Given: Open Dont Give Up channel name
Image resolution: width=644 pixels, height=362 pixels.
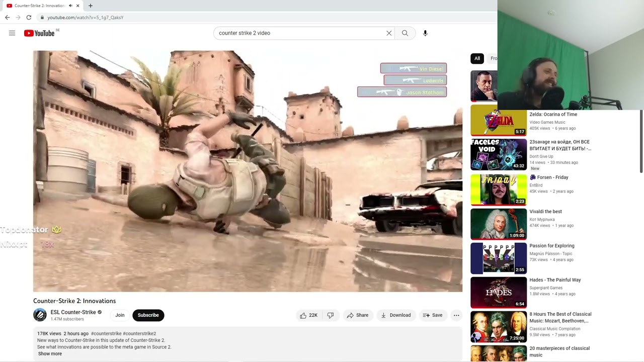Looking at the screenshot, I should (x=541, y=156).
